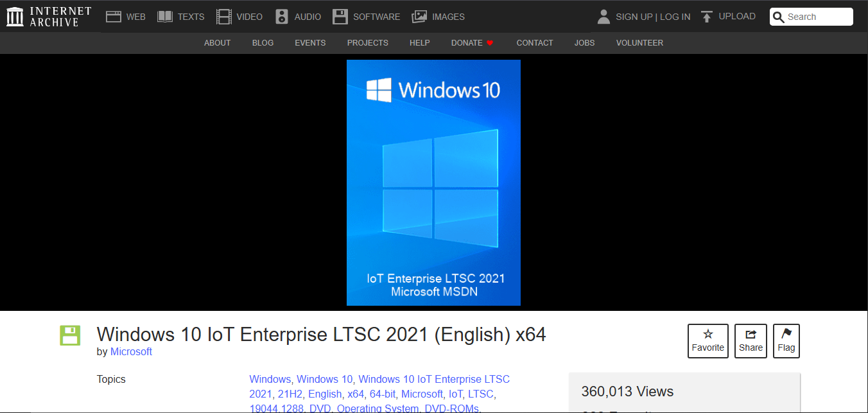868x413 pixels.
Task: Click the Software floppy disk icon
Action: tap(340, 17)
